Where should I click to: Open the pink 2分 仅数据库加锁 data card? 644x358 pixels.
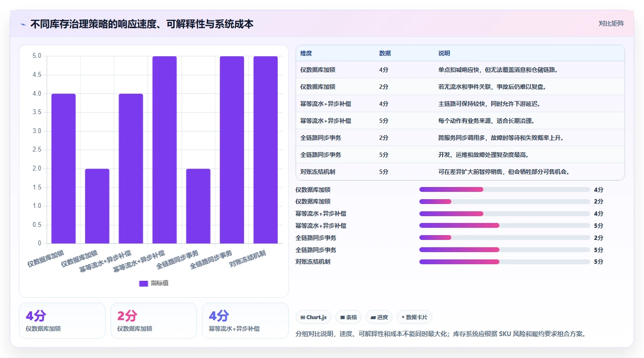(154, 321)
